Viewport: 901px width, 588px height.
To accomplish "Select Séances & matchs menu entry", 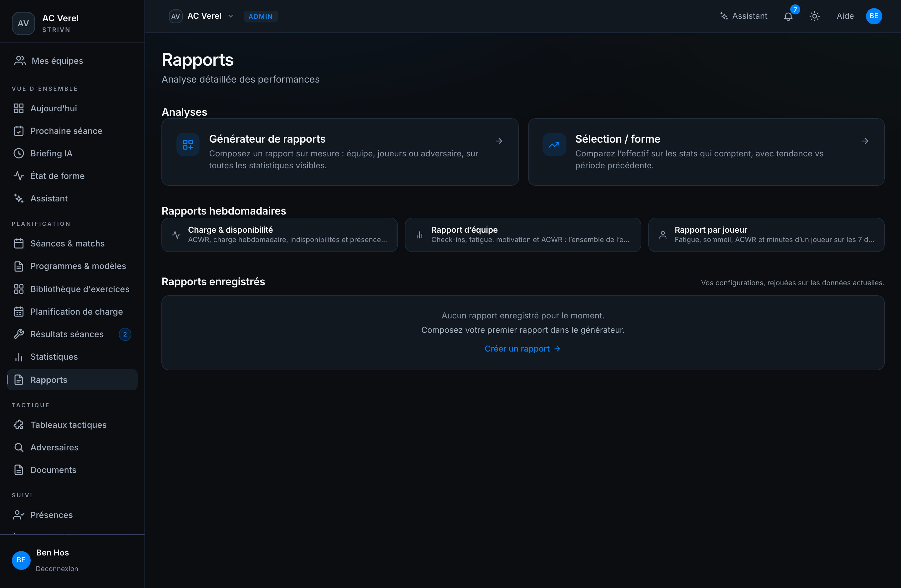I will (x=72, y=243).
